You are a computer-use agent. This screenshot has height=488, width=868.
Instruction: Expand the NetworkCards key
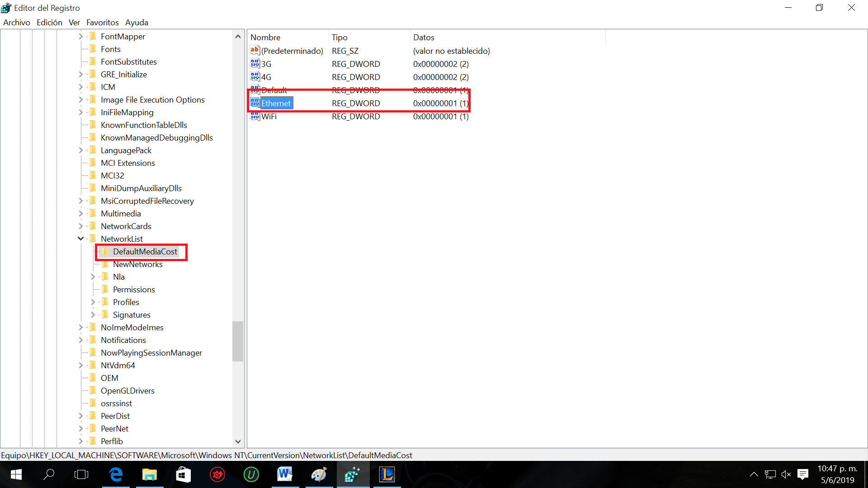pyautogui.click(x=80, y=226)
